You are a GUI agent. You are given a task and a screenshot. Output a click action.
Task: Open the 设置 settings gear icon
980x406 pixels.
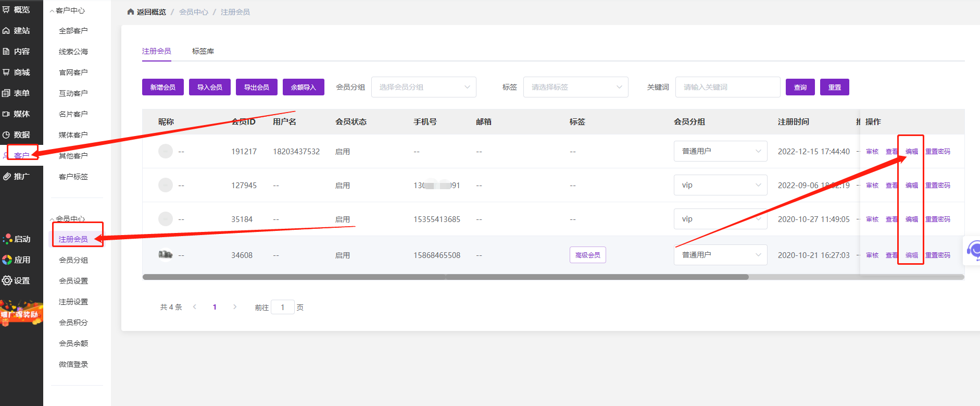[7, 280]
